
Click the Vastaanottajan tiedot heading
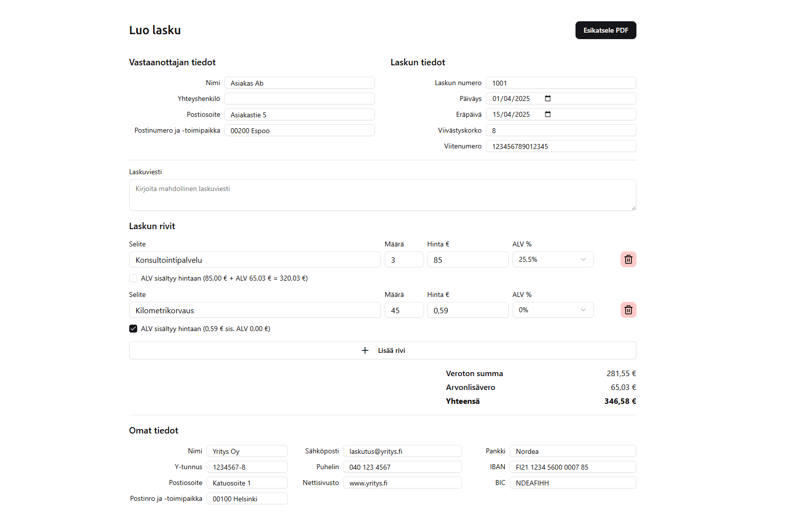pyautogui.click(x=172, y=62)
